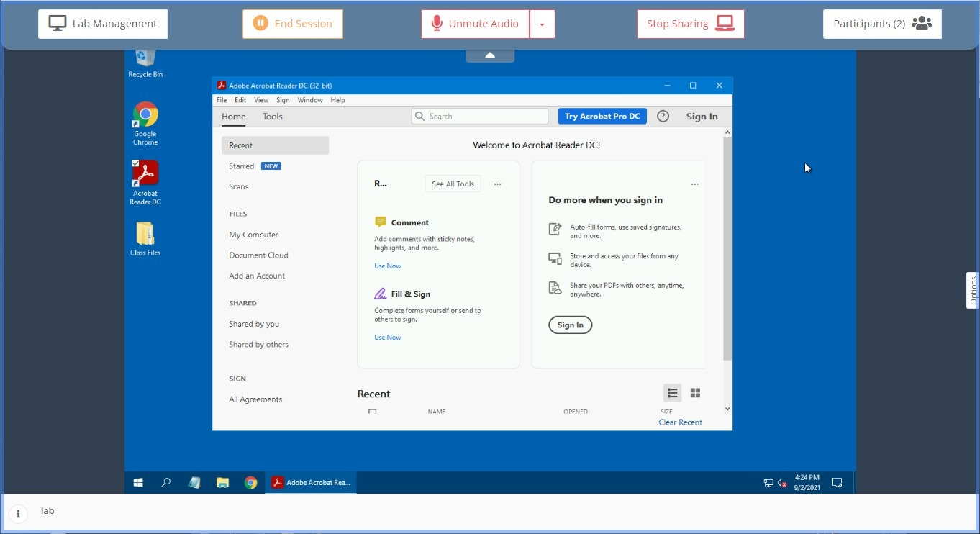Select Recent in the sidebar
The height and width of the screenshot is (534, 980).
pos(276,145)
